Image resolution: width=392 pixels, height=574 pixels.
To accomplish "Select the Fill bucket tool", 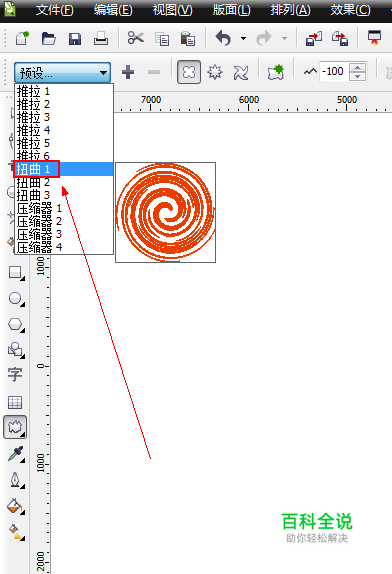I will point(16,506).
